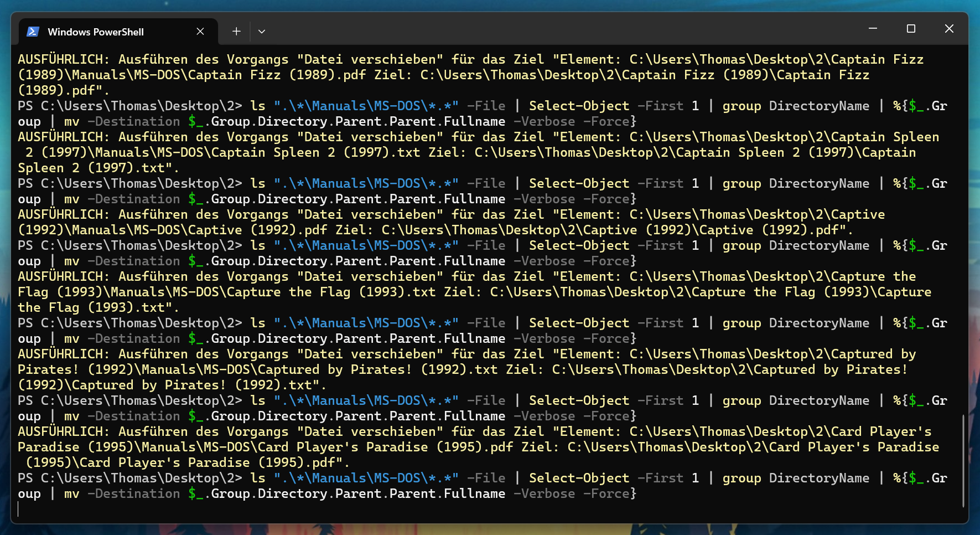Click "(1995)\Card Player's Paradise (1995).pdf"." text
The height and width of the screenshot is (535, 980).
pyautogui.click(x=188, y=462)
